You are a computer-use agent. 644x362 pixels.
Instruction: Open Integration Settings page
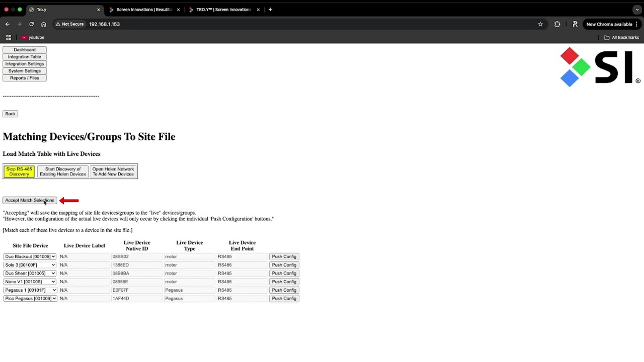coord(25,64)
